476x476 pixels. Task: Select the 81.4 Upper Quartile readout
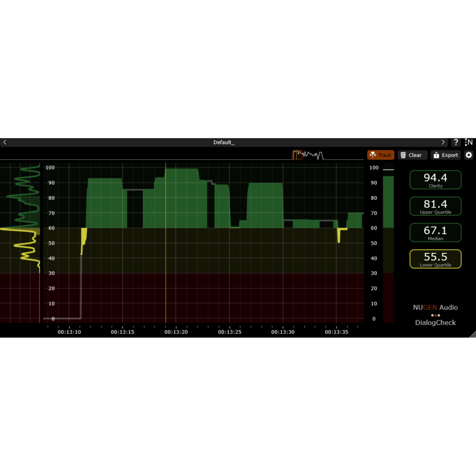tap(436, 206)
